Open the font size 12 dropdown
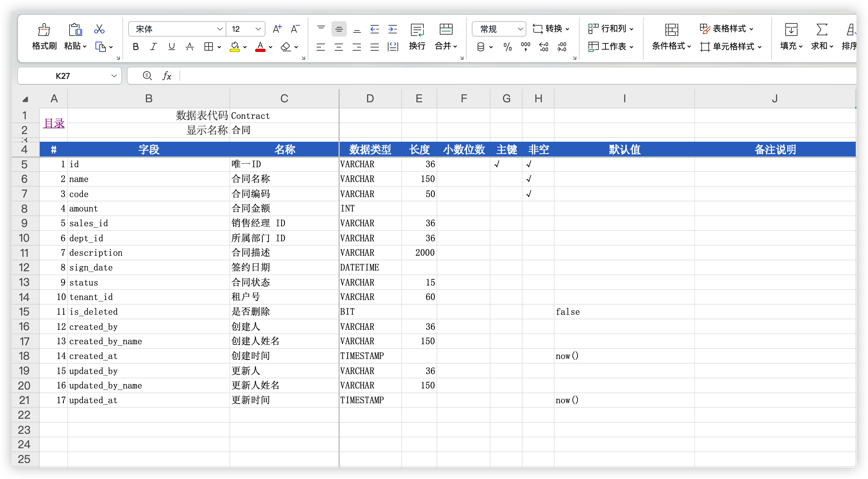The height and width of the screenshot is (479, 868). [258, 29]
